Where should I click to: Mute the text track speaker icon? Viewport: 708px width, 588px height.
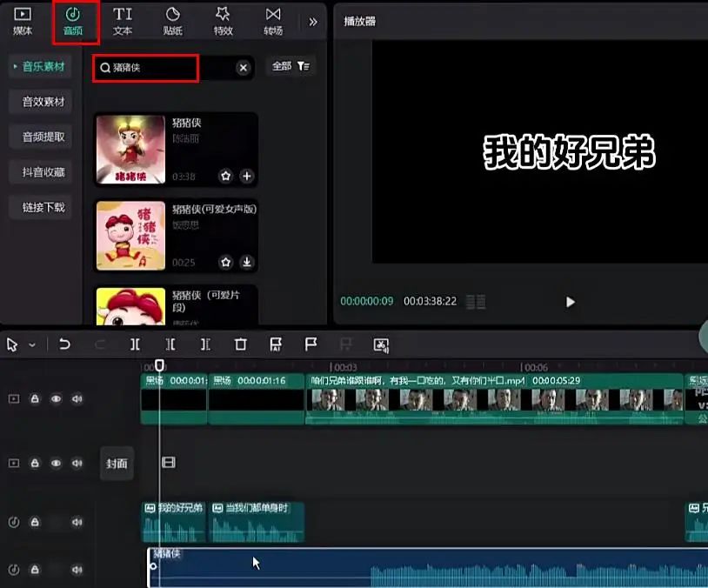77,522
